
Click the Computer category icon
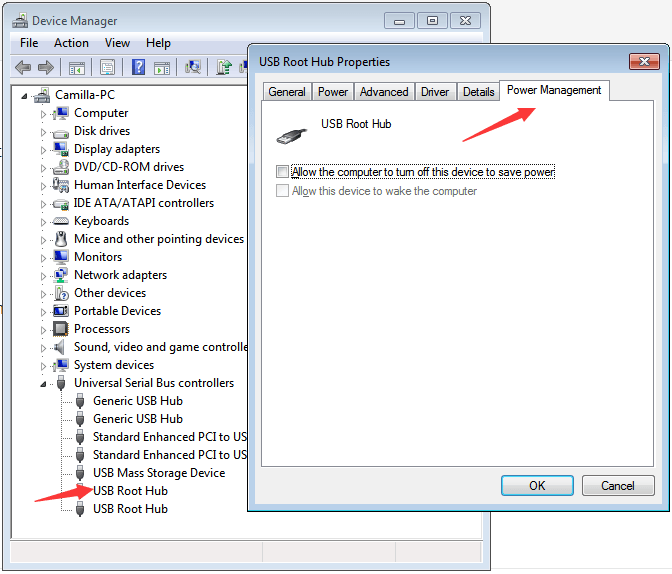60,114
